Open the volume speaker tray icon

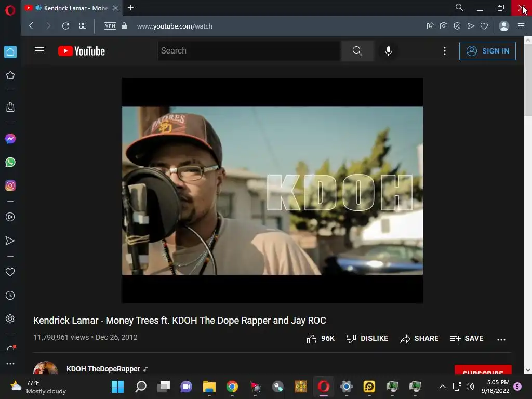pyautogui.click(x=470, y=387)
